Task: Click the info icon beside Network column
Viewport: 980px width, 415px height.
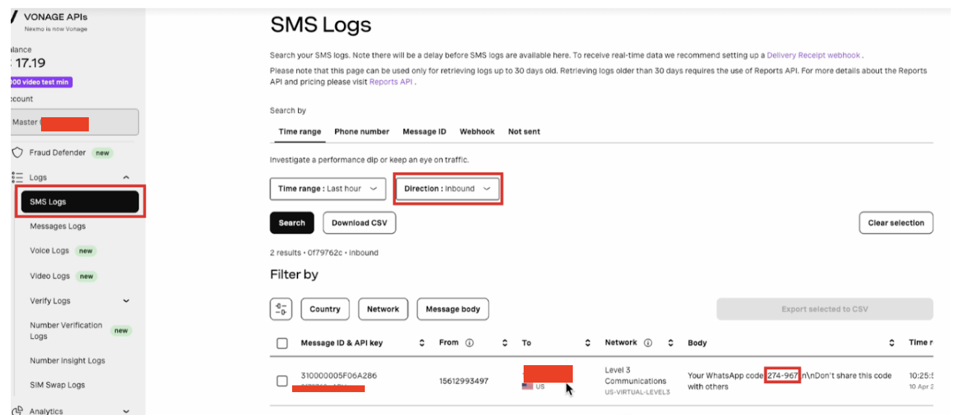Action: [x=647, y=343]
